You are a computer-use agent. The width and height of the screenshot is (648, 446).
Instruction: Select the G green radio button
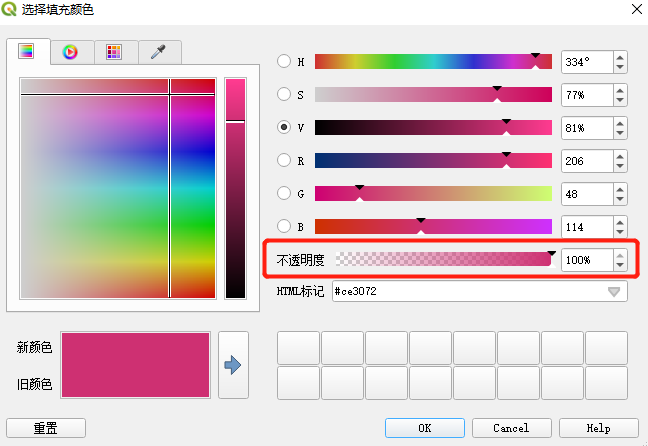(x=284, y=193)
